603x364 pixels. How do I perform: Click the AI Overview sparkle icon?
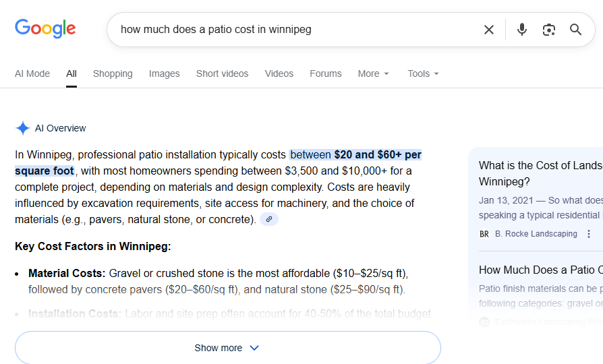tap(23, 128)
